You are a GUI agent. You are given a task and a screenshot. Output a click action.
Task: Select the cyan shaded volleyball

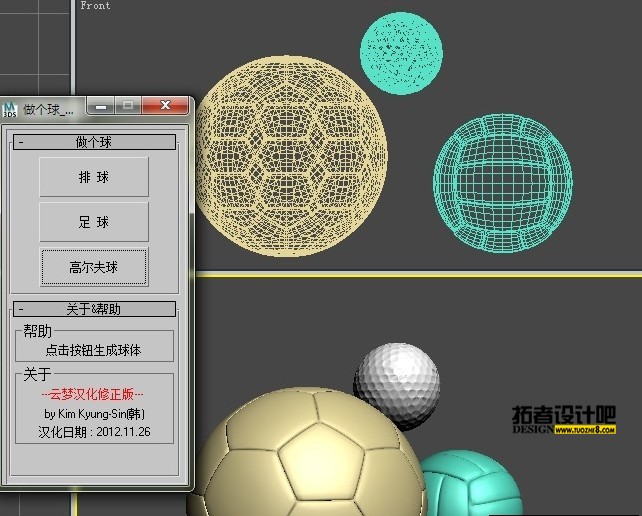point(470,484)
